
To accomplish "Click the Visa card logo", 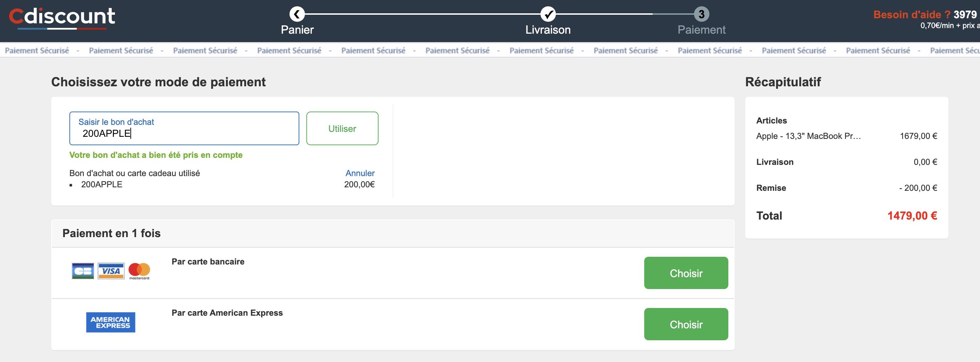I will tap(111, 271).
